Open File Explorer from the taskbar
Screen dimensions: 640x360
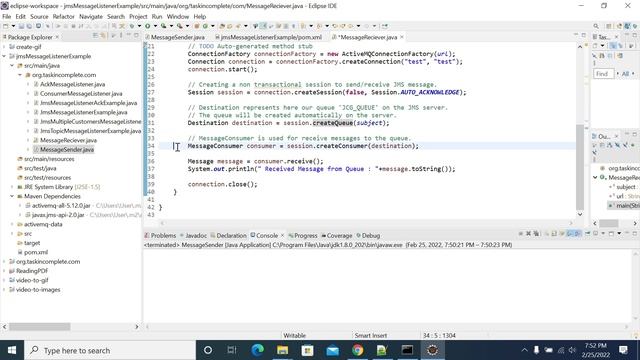tap(282, 350)
